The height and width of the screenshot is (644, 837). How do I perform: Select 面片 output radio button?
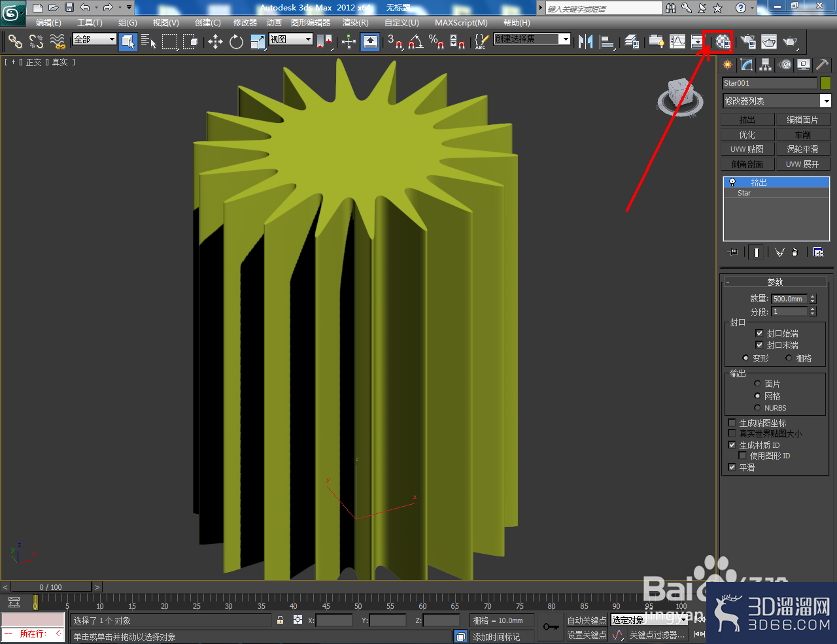click(757, 383)
